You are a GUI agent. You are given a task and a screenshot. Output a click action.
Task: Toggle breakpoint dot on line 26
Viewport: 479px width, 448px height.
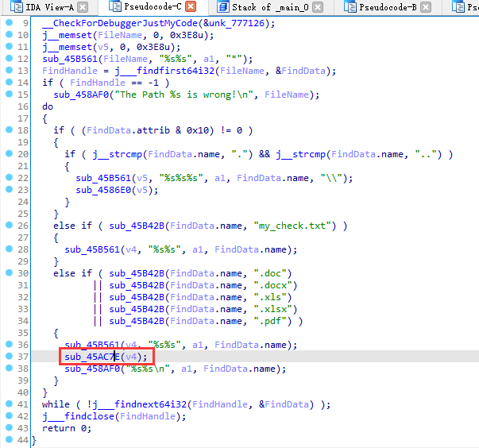click(x=9, y=225)
